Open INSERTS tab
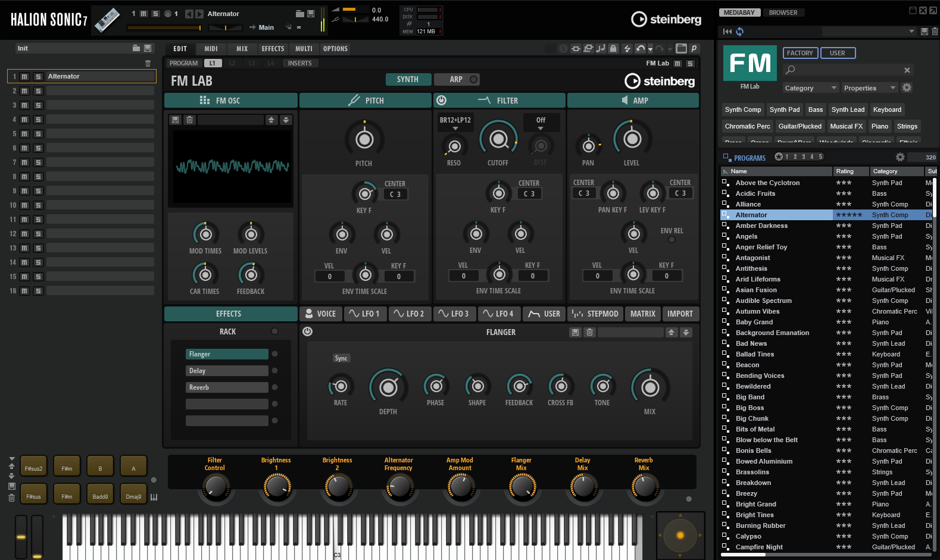The image size is (940, 560). click(x=299, y=63)
